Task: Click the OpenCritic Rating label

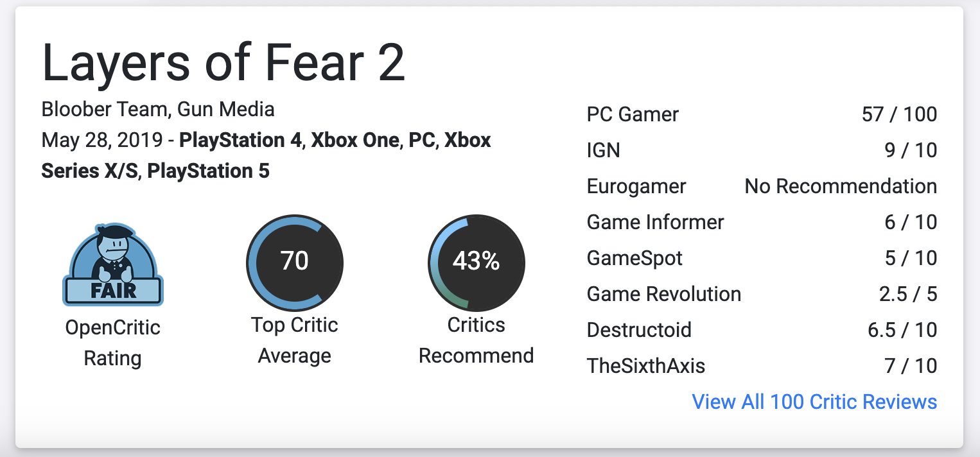Action: tap(113, 343)
